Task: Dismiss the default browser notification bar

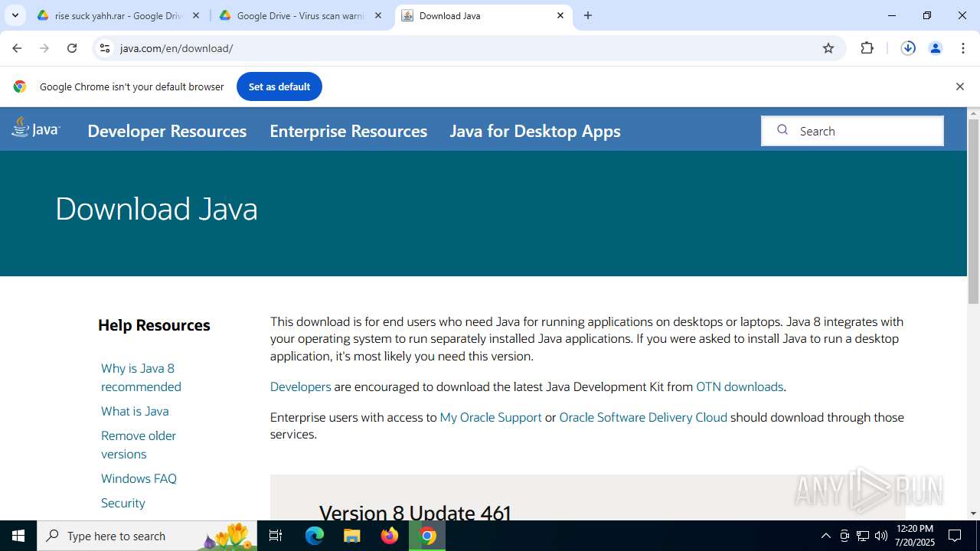Action: click(x=959, y=86)
